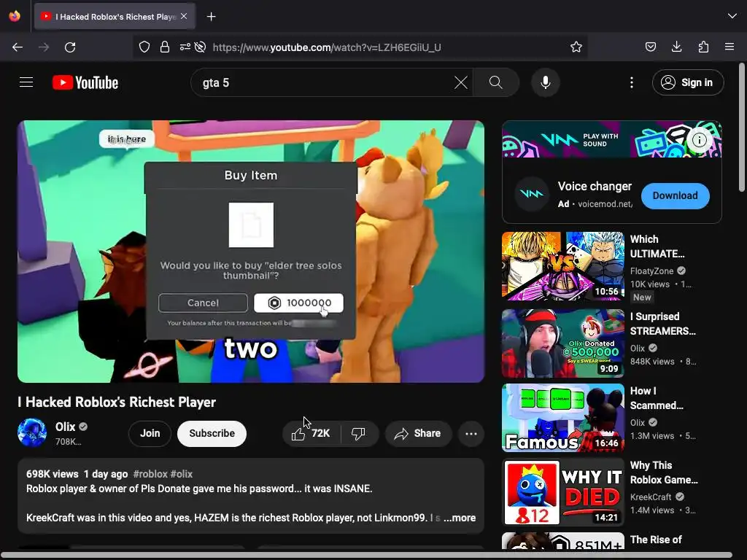
Task: Go back with the browser back arrow
Action: click(x=18, y=47)
